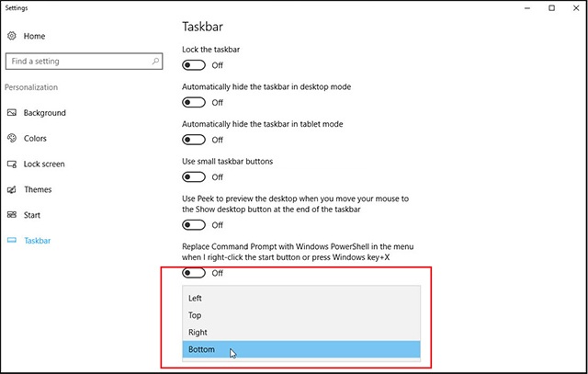Click the Colors palette icon
Screen dimensions: 588x374
coord(12,138)
